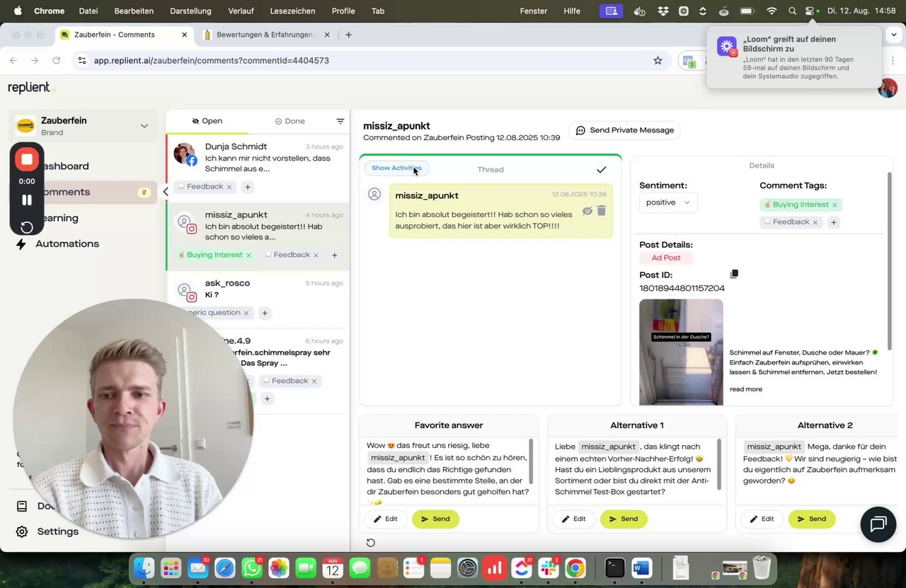This screenshot has width=906, height=588.
Task: Add a comment tag in Details panel
Action: pos(834,222)
